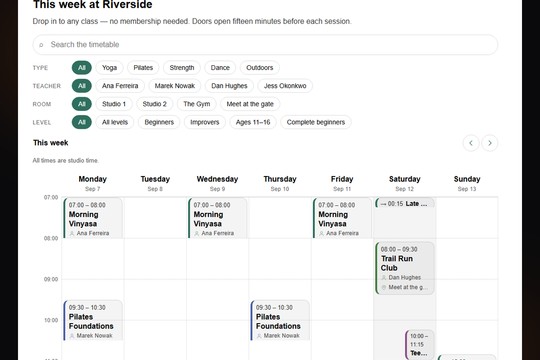Click the 07:00 time axis label
540x360 pixels.
(51, 197)
